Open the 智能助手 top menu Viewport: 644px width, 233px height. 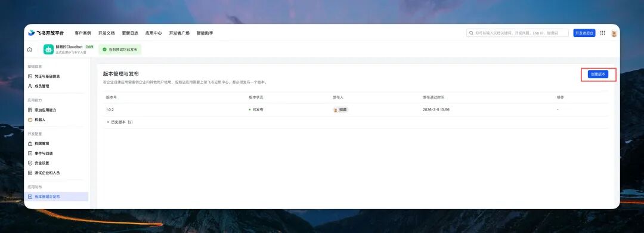205,33
